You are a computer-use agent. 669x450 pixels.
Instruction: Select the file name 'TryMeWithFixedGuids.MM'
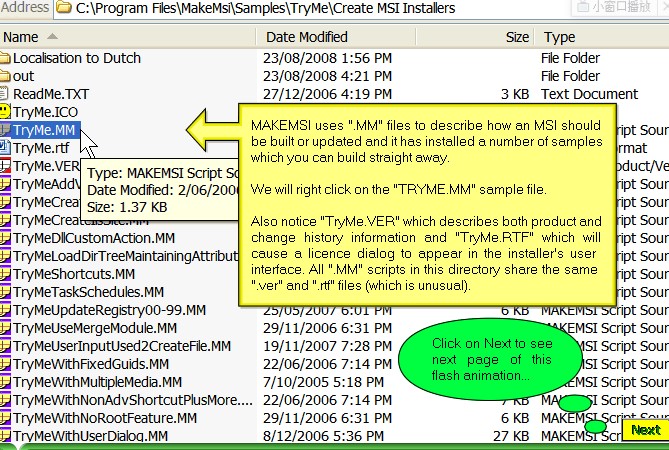click(91, 364)
